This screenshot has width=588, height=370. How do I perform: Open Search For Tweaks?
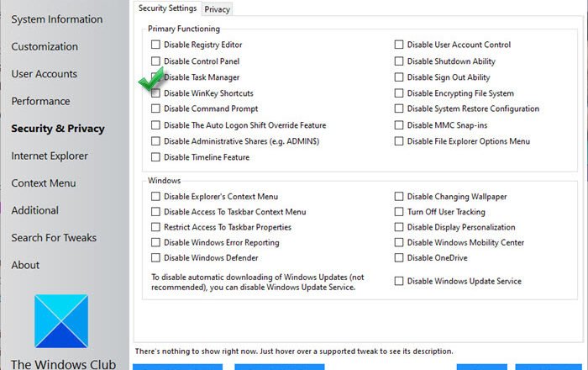point(54,238)
